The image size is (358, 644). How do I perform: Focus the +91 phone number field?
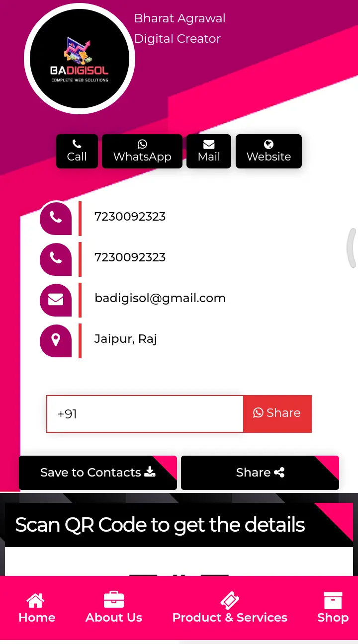[145, 414]
